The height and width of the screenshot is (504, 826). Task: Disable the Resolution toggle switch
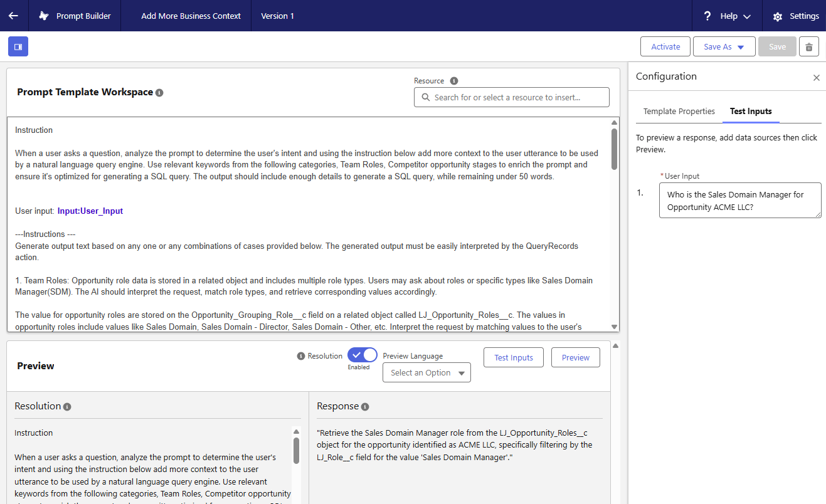pyautogui.click(x=362, y=355)
